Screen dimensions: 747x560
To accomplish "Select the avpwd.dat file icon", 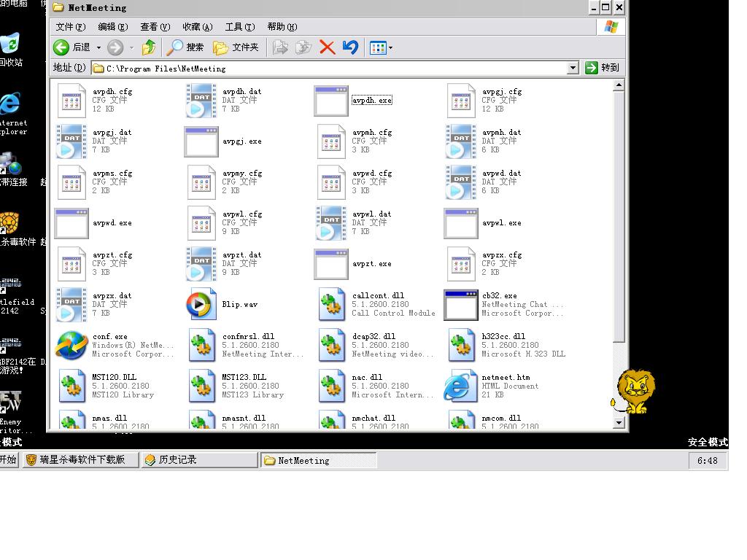I will (x=461, y=182).
